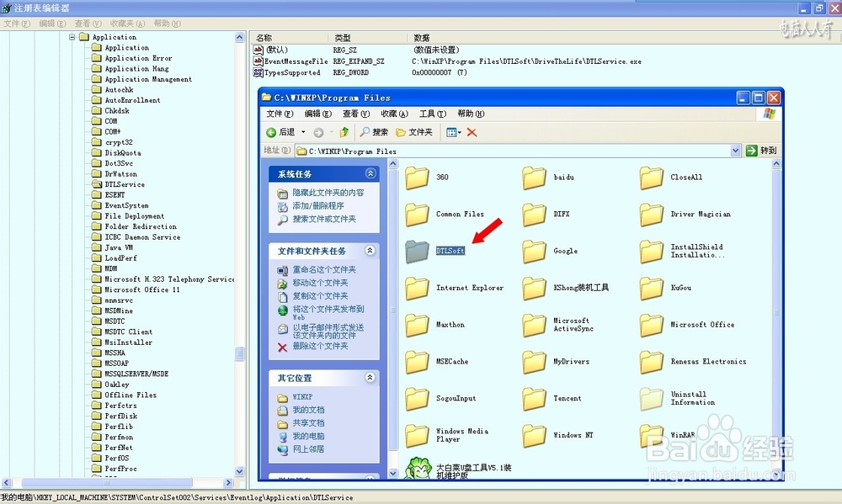
Task: Click 复制这个文件夹 link
Action: point(320,295)
